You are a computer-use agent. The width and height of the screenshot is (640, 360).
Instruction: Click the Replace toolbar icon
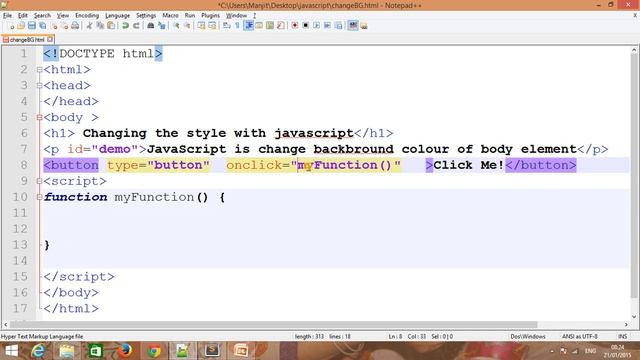pyautogui.click(x=162, y=26)
